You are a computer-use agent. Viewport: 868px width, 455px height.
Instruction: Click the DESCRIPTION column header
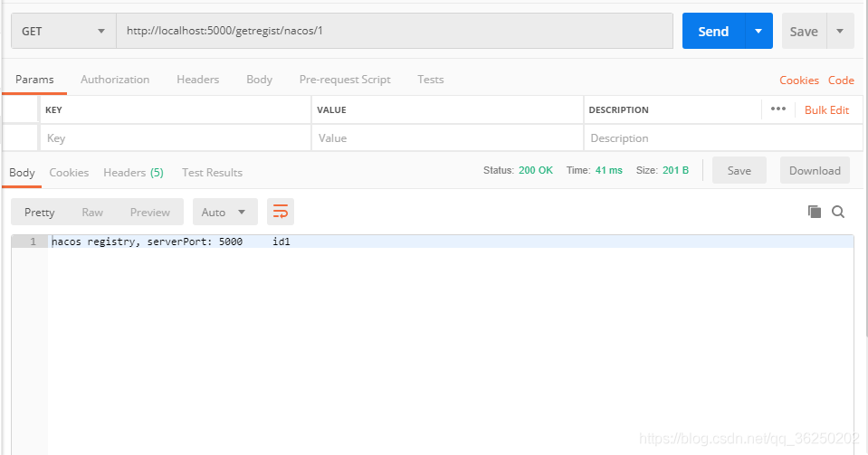tap(618, 109)
